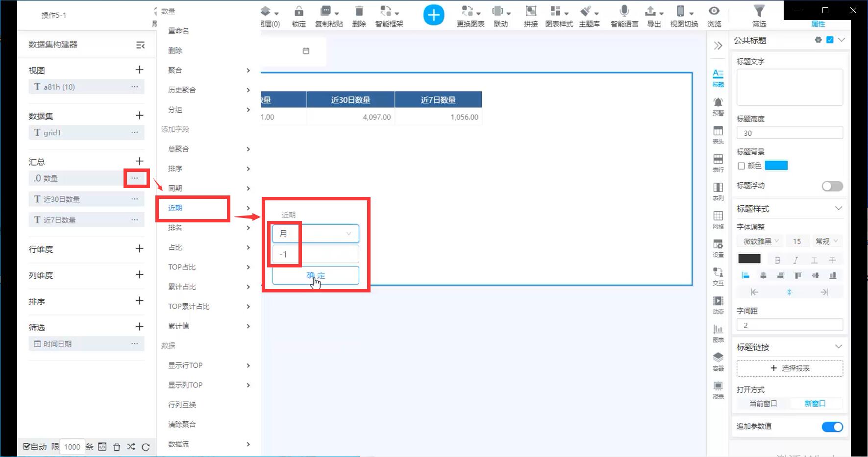Image resolution: width=868 pixels, height=457 pixels.
Task: Click the 确定 confirm button
Action: pos(316,275)
